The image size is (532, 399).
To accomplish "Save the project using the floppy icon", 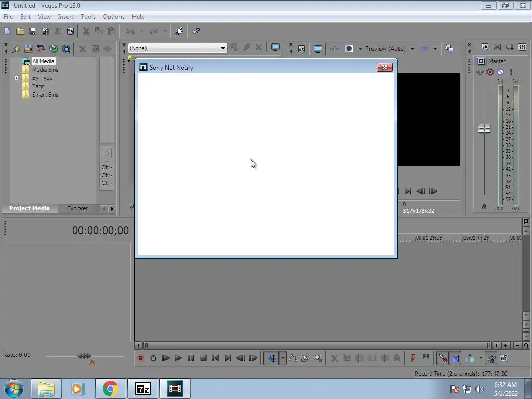I will (33, 31).
